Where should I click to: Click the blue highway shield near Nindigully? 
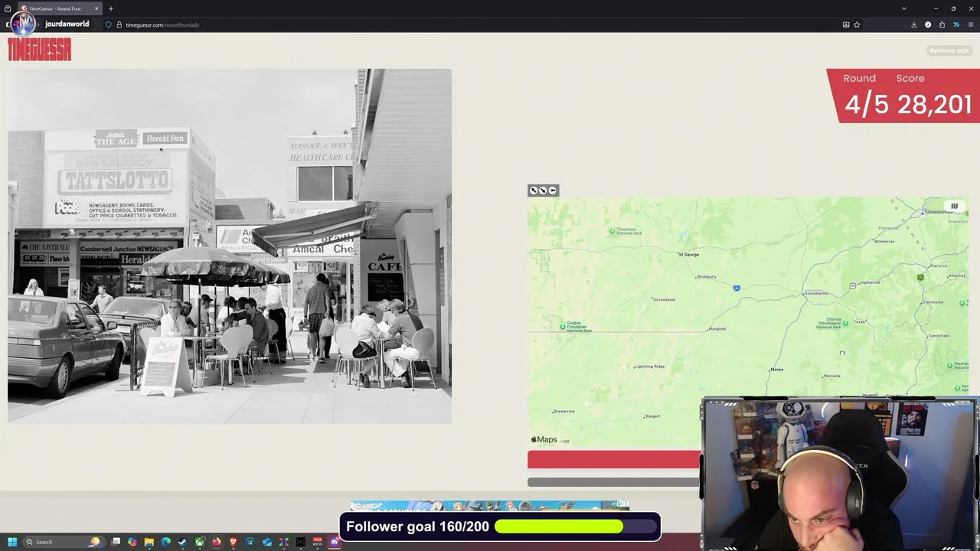coord(737,288)
